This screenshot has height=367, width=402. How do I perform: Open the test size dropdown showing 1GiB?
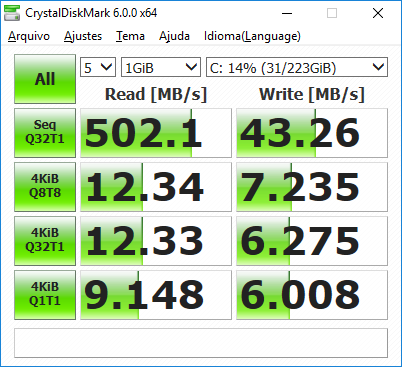click(x=161, y=67)
